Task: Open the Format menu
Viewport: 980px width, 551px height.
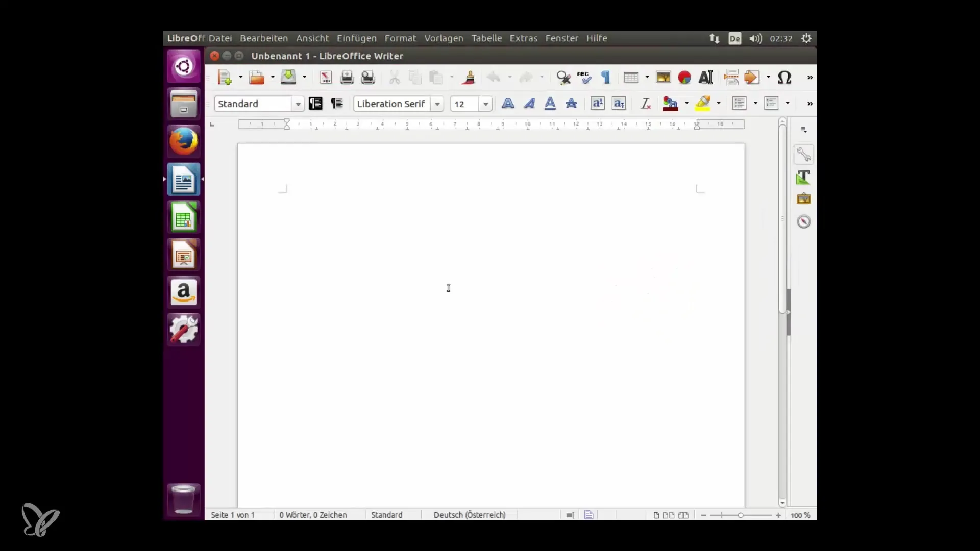Action: click(x=401, y=38)
